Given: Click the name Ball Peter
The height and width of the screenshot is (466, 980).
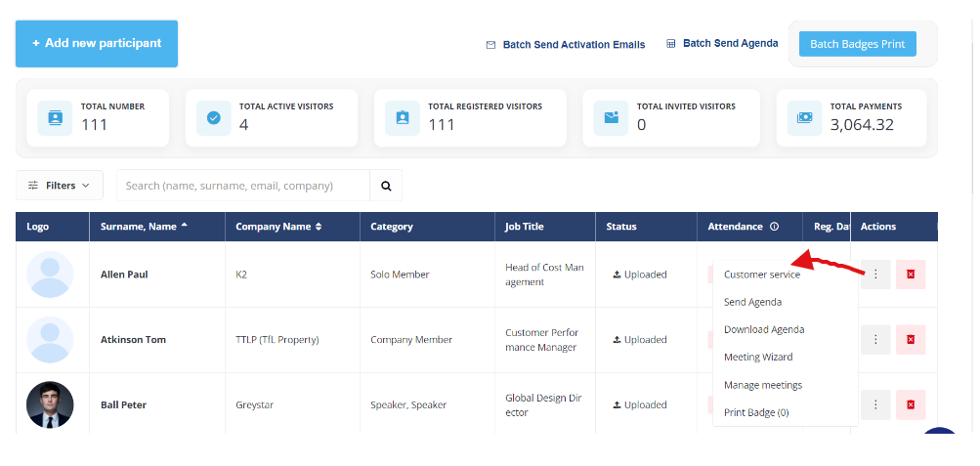Looking at the screenshot, I should [x=124, y=404].
